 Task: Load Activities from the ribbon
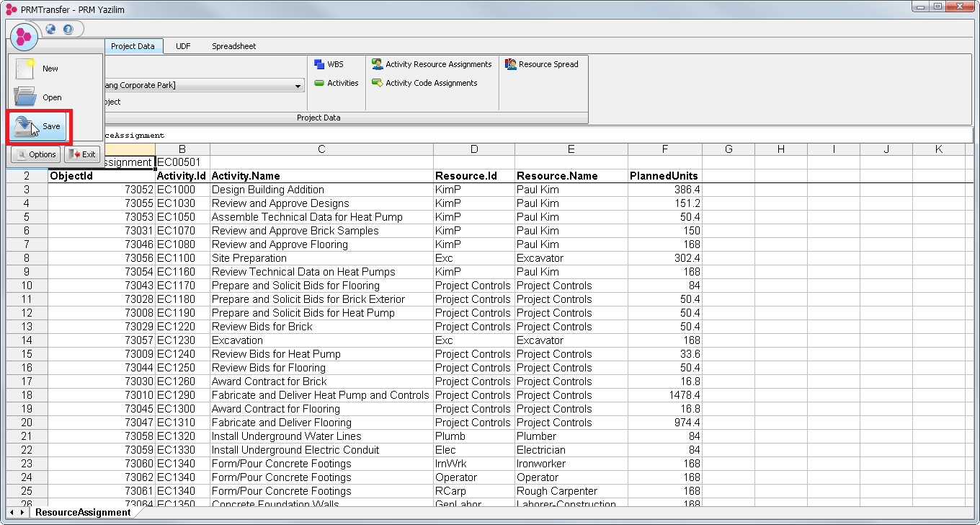click(336, 83)
